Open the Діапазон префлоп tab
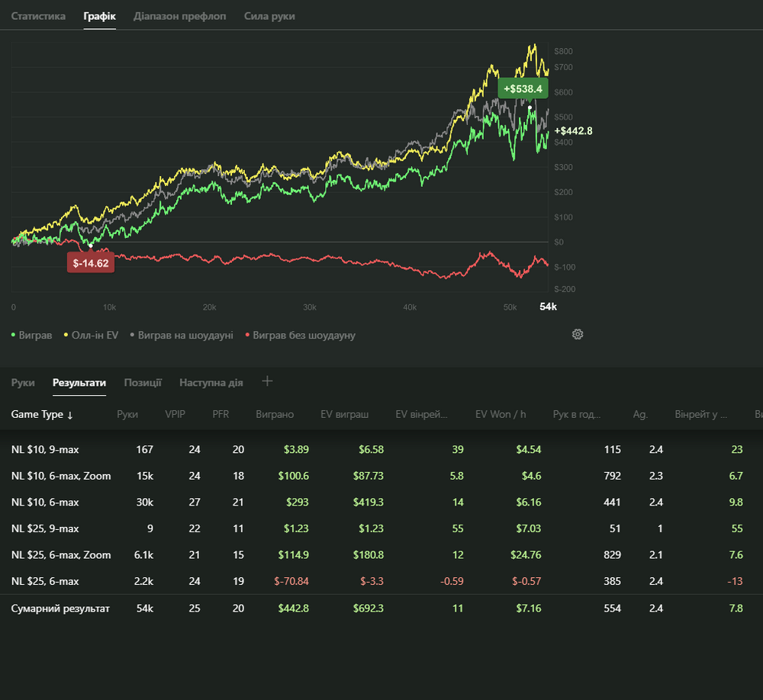 point(179,16)
